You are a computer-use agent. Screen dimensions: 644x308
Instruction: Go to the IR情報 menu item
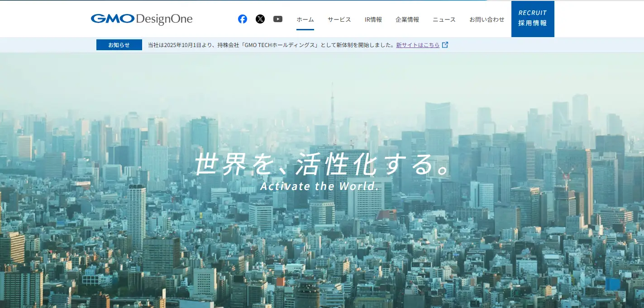click(373, 19)
